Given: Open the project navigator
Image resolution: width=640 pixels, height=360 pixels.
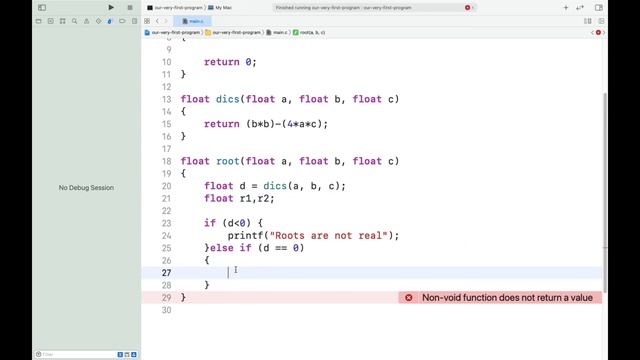Looking at the screenshot, I should (x=38, y=21).
